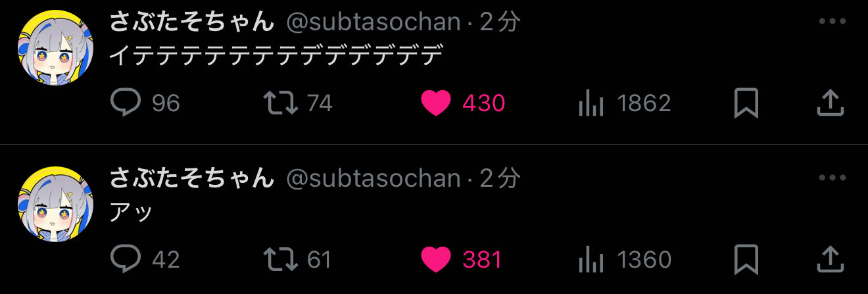Bookmark the イテテテ tweet
This screenshot has height=294, width=868.
746,103
